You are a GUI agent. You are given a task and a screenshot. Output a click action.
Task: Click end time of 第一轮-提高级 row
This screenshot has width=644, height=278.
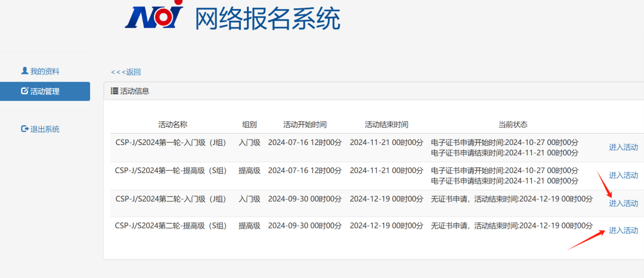[386, 171]
